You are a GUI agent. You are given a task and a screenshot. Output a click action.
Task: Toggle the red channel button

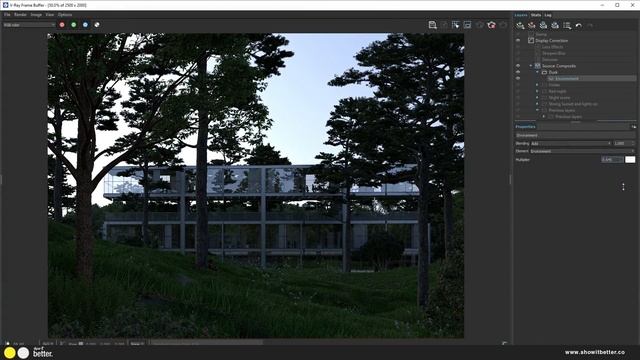(62, 25)
